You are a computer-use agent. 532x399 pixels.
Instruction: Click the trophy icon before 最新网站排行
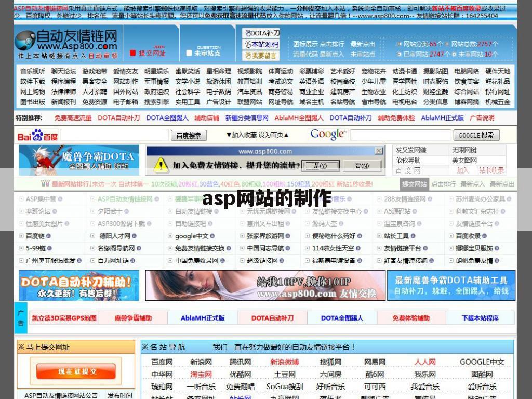tap(46, 183)
